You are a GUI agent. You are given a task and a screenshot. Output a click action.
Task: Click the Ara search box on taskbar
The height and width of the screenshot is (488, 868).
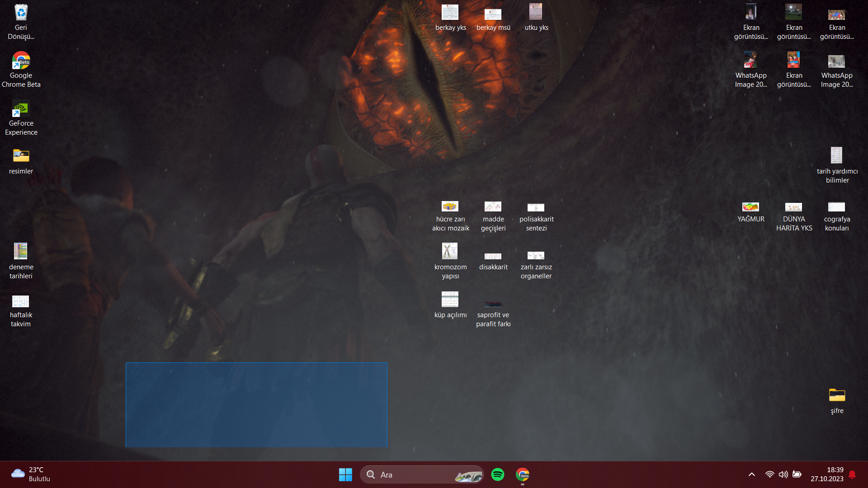coord(422,474)
